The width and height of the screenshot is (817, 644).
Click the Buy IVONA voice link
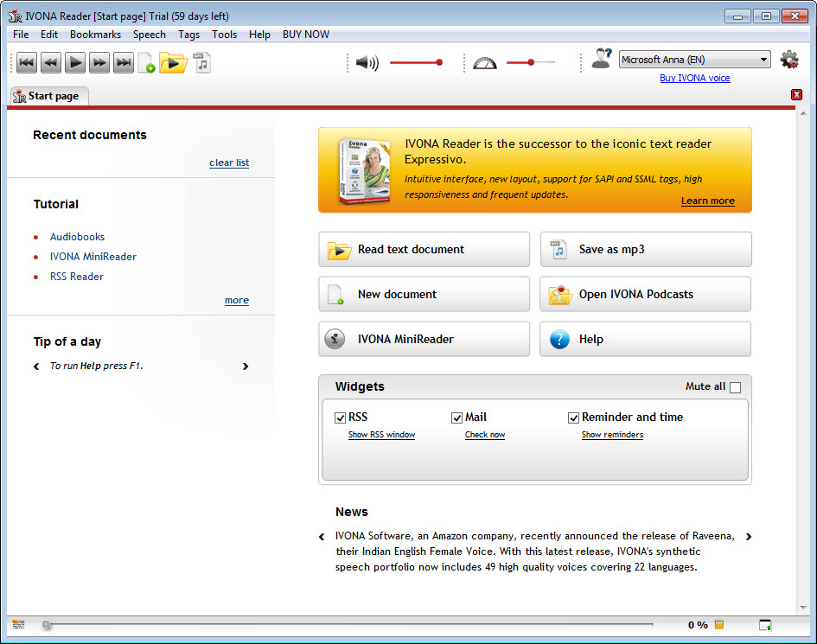(694, 78)
